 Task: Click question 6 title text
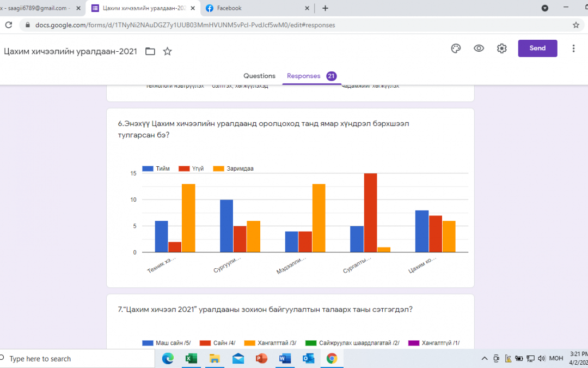tap(264, 129)
